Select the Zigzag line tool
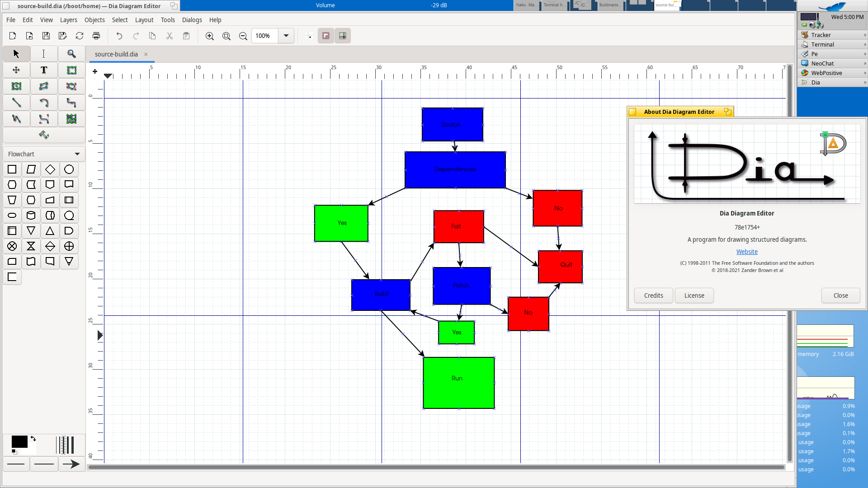The image size is (868, 488). click(71, 103)
